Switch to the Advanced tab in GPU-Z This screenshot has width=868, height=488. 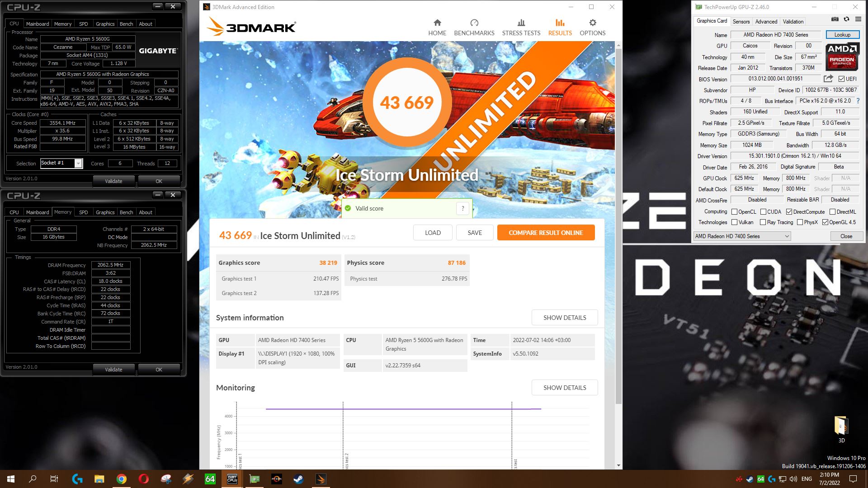click(766, 21)
